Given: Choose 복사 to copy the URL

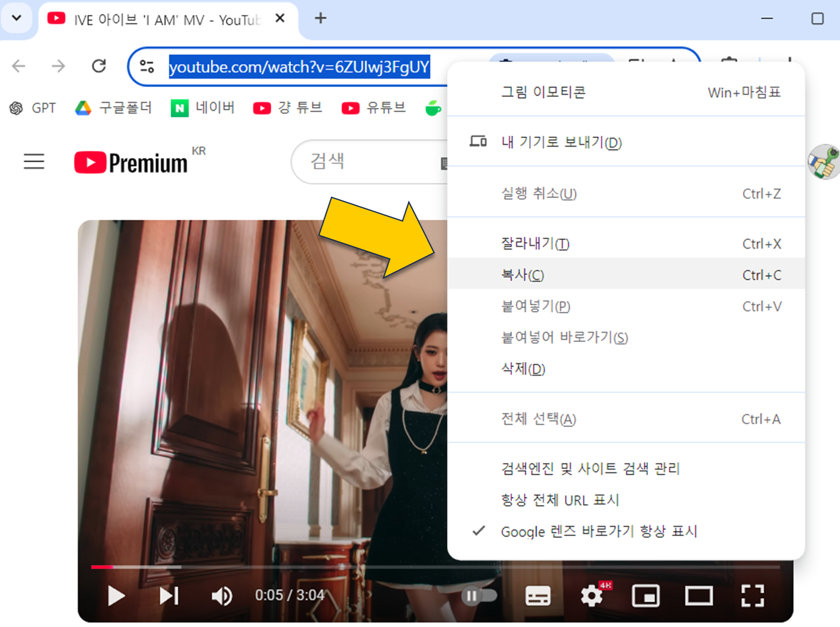Looking at the screenshot, I should pos(626,275).
